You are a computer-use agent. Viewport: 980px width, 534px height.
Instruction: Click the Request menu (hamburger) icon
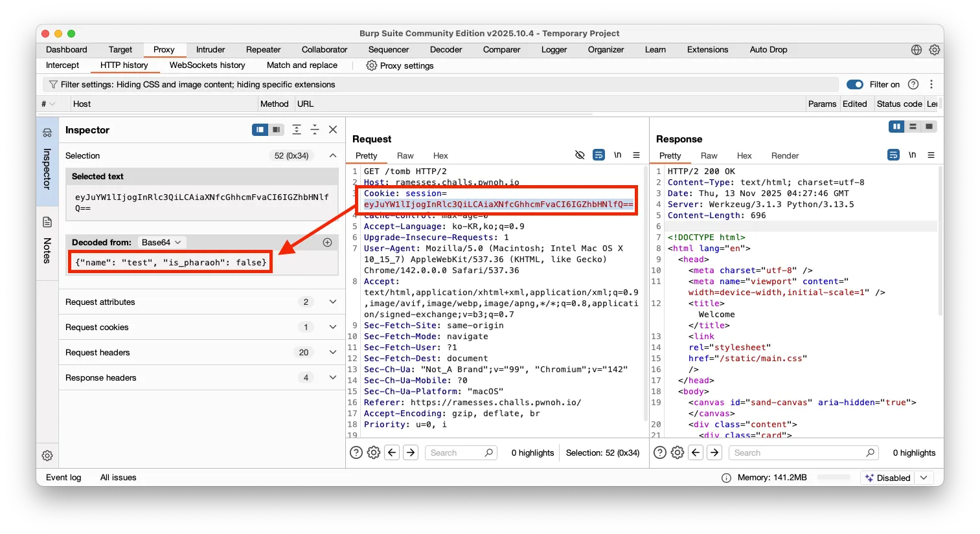(x=636, y=155)
